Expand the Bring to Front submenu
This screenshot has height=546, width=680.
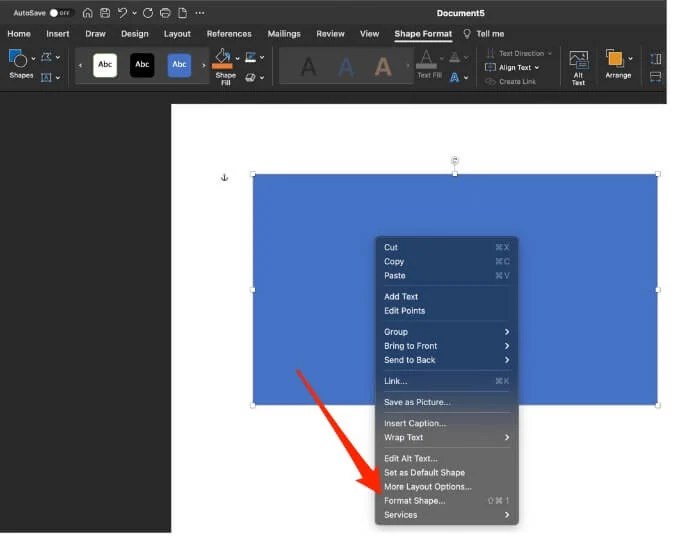[x=446, y=346]
